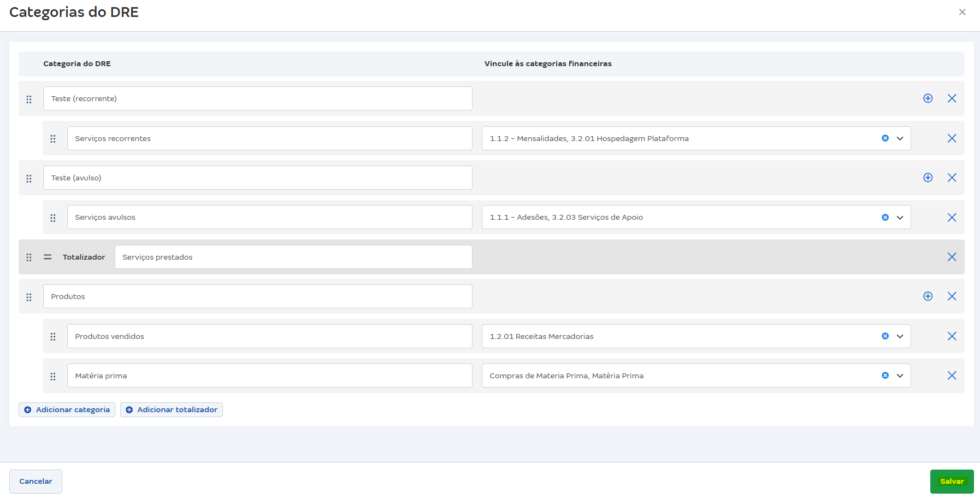Click drag handle of Teste (avulso) row
Viewport: 980px width, 498px height.
(x=29, y=178)
